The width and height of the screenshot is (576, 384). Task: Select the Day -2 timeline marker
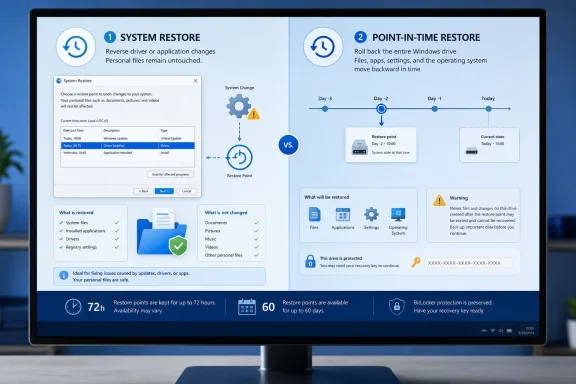pyautogui.click(x=381, y=109)
